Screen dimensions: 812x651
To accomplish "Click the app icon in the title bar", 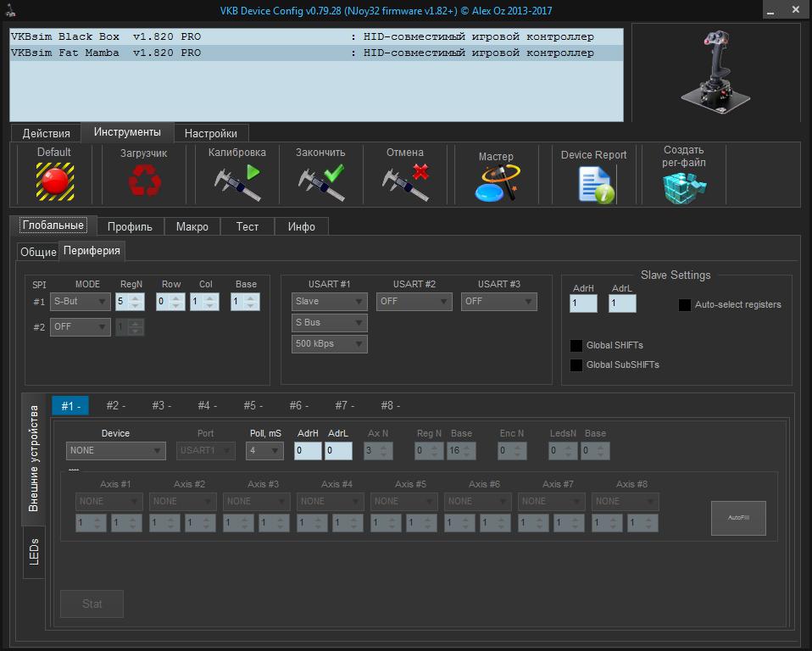I will (10, 10).
